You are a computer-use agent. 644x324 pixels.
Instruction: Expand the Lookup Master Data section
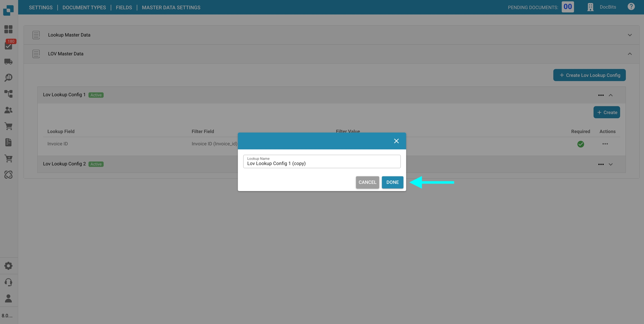pyautogui.click(x=629, y=35)
